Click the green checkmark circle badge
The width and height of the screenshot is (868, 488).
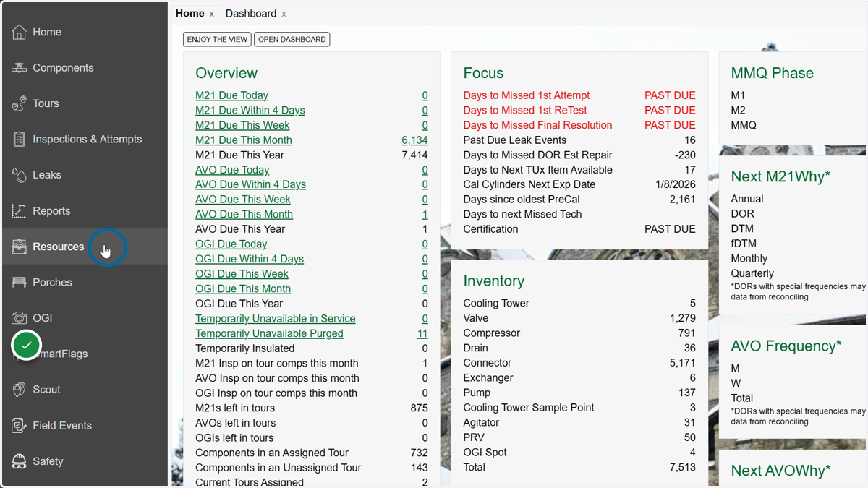(x=27, y=346)
